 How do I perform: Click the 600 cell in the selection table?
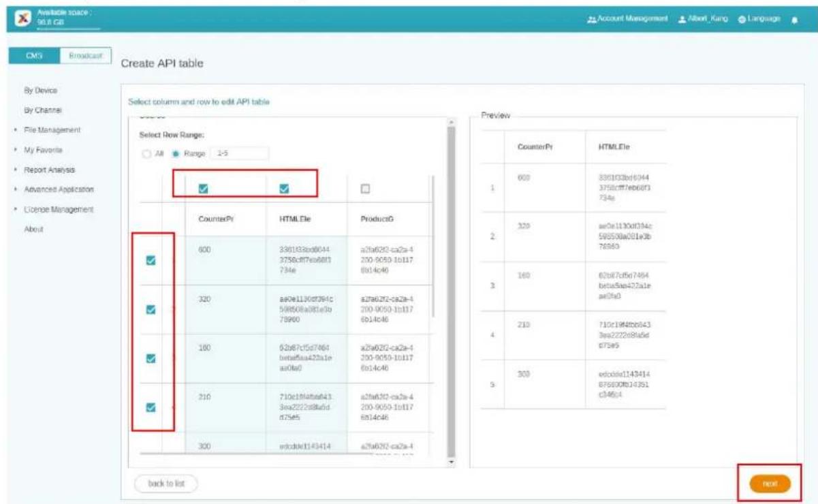point(225,260)
